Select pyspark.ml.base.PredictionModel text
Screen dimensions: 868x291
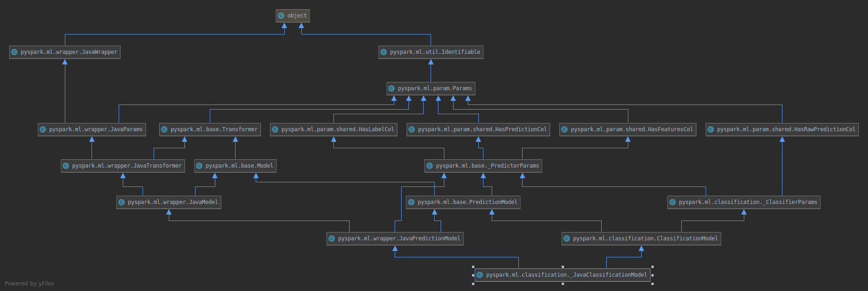pyautogui.click(x=467, y=202)
